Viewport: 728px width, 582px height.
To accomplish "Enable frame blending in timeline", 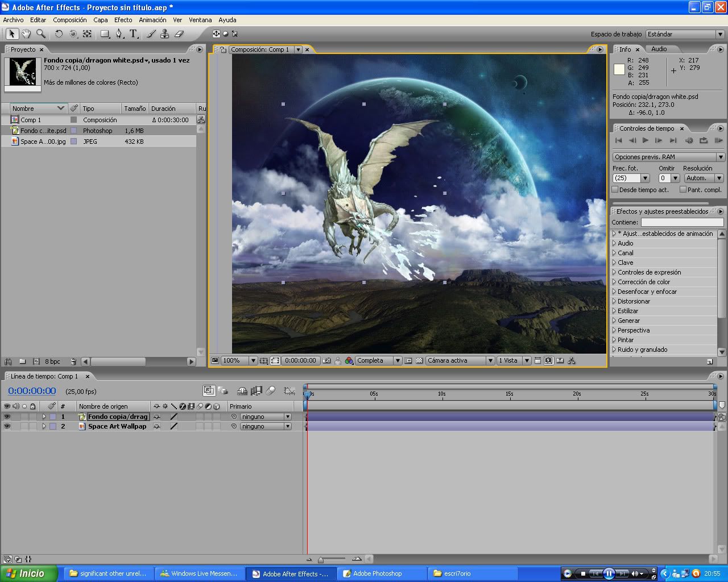I will [257, 391].
